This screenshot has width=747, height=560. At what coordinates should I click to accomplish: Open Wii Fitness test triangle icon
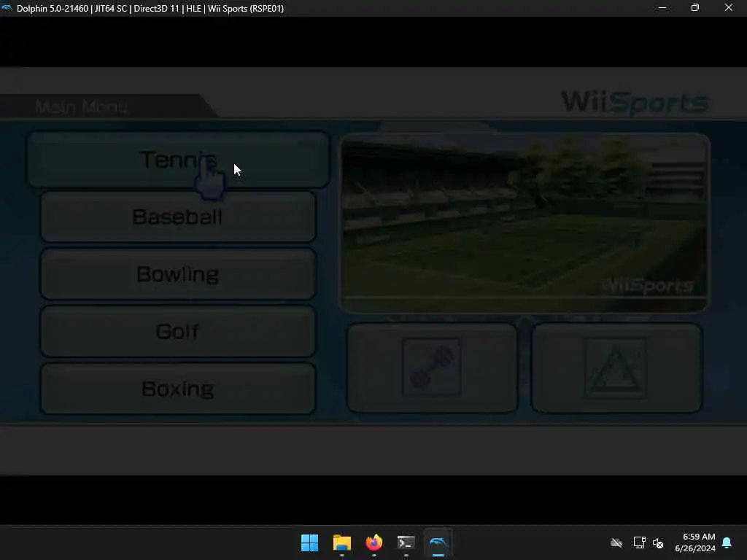pyautogui.click(x=616, y=367)
